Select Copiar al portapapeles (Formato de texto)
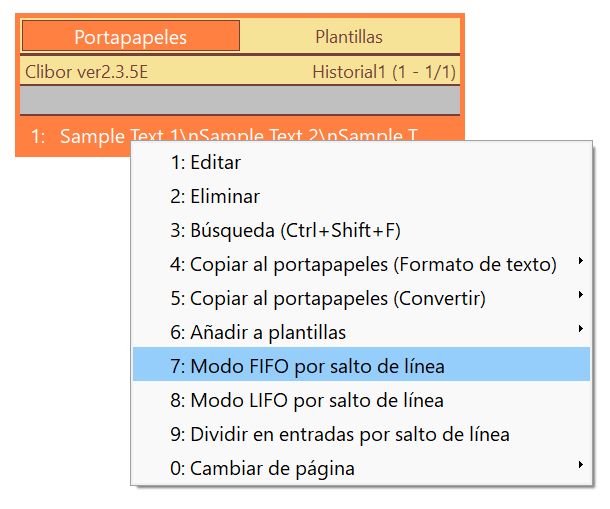Viewport: 610px width, 509px height. 361,264
